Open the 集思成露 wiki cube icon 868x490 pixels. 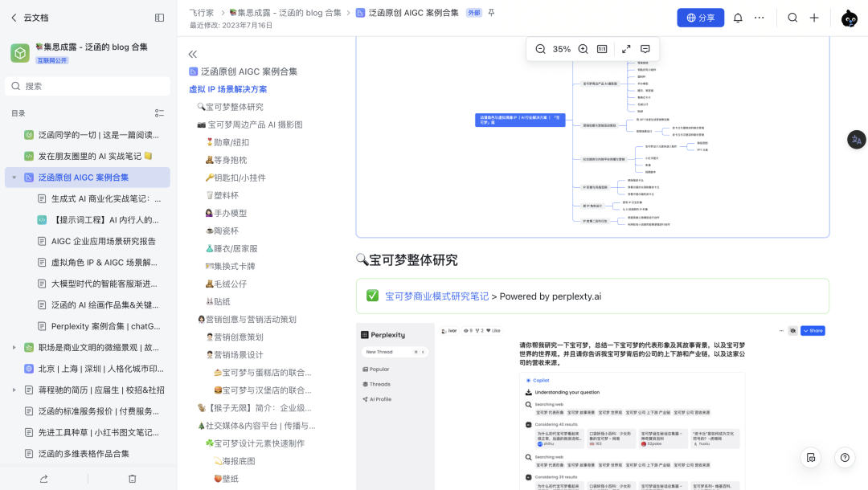coord(20,53)
